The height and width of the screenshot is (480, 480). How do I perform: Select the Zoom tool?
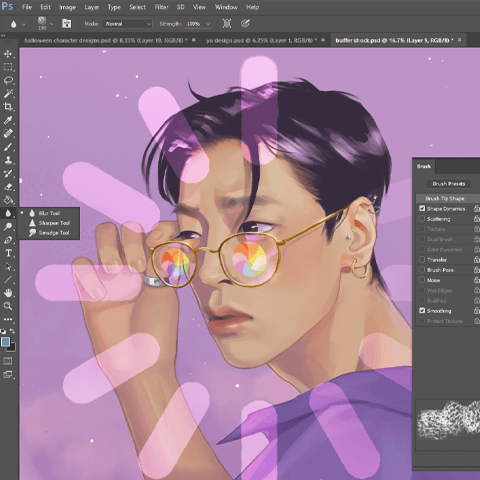[x=8, y=306]
